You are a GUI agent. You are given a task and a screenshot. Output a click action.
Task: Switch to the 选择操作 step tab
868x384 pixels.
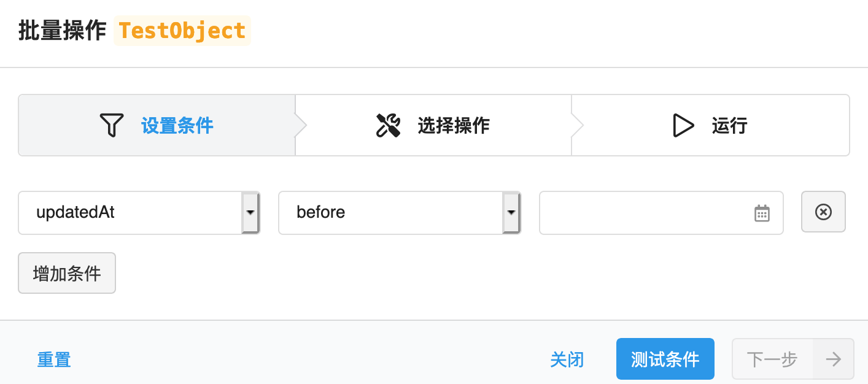(433, 125)
